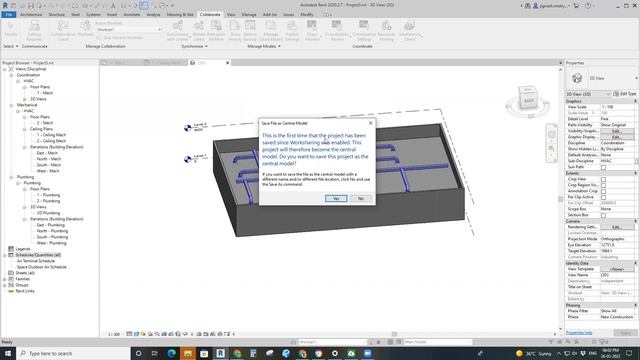Collapse the Mechanical node in Project Browser

click(x=11, y=105)
